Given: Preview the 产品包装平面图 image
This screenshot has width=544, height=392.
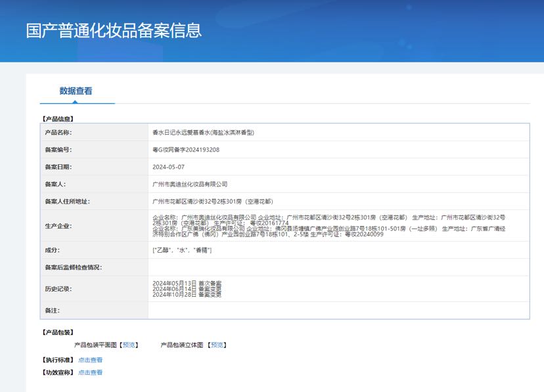Looking at the screenshot, I should tap(129, 345).
